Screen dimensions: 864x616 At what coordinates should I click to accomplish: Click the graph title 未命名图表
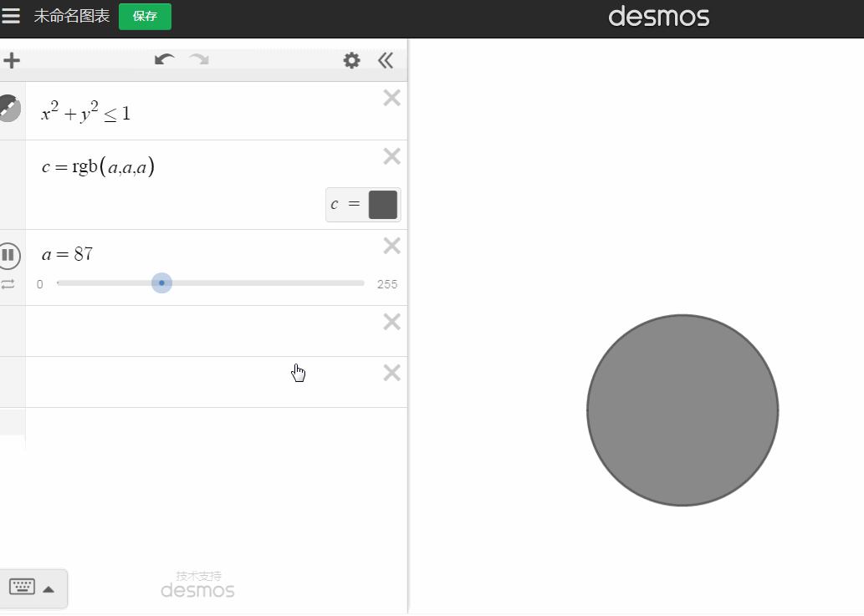[72, 16]
